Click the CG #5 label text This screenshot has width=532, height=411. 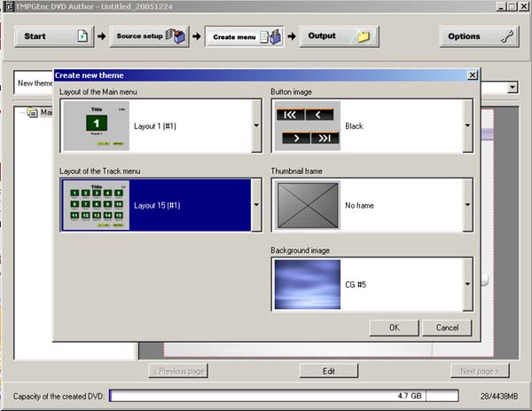click(x=356, y=285)
